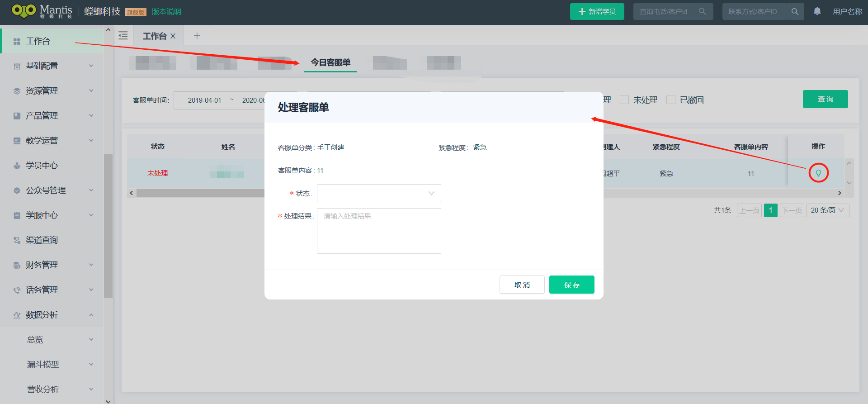Click the 教学运营 sidebar icon

(x=17, y=141)
